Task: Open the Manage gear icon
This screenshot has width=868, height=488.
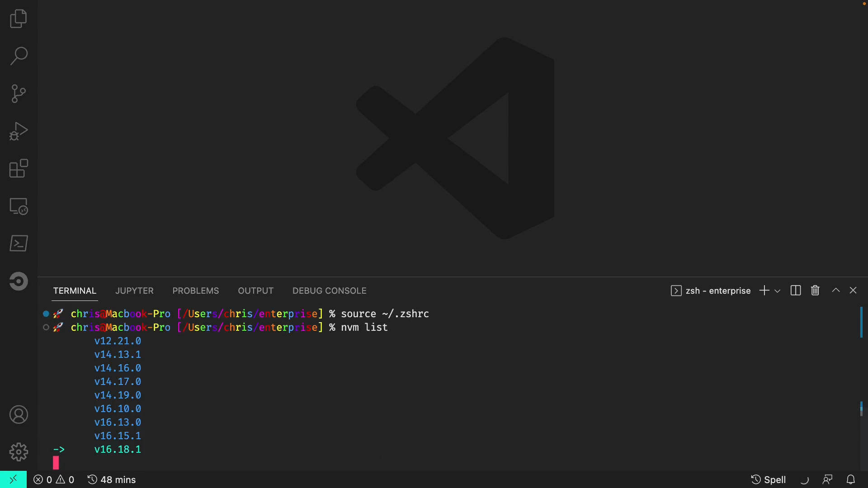Action: point(19,452)
